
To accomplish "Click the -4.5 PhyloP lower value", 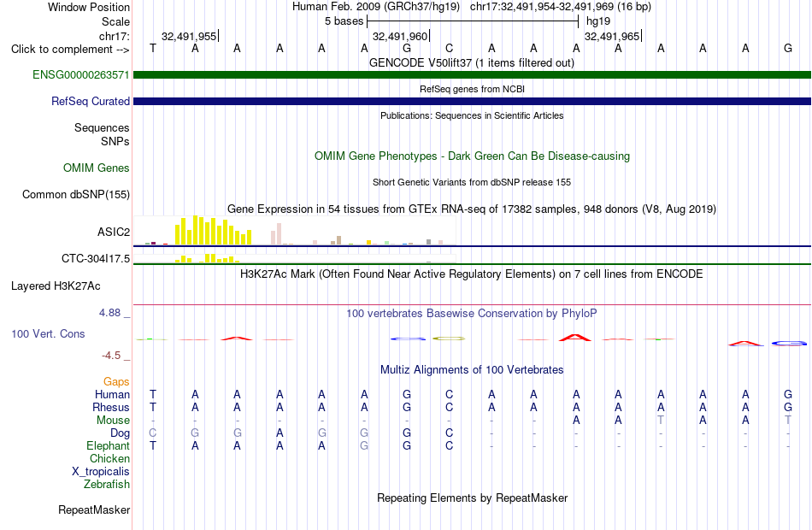I will pos(111,356).
